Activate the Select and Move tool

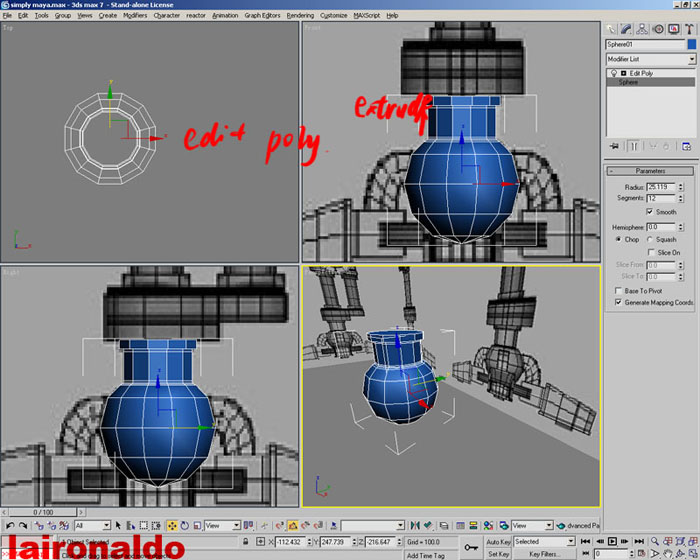click(x=171, y=525)
